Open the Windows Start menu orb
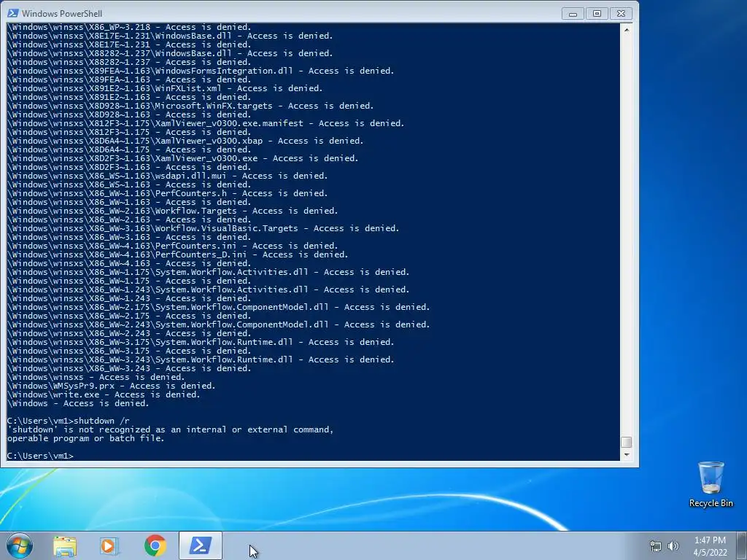Image resolution: width=747 pixels, height=560 pixels. point(20,545)
